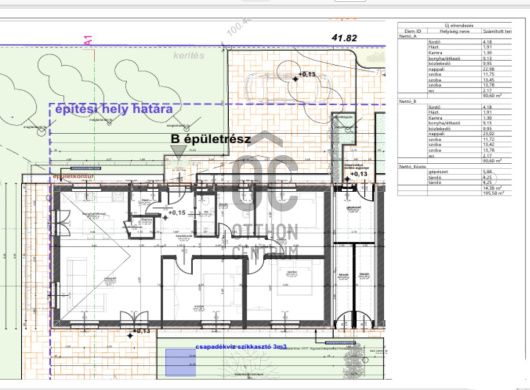Click the gray entrance arrow below "B épületrész"
530x390 pixels.
click(179, 152)
